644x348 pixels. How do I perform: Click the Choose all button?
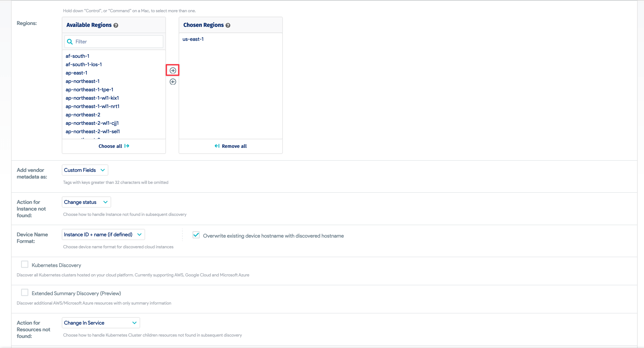114,146
